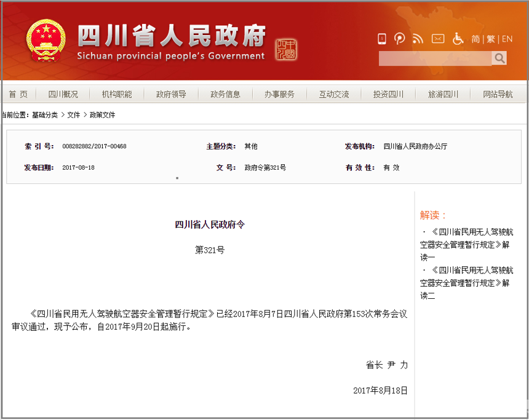Go to 首页 in the navigation bar
The height and width of the screenshot is (420, 529).
pyautogui.click(x=18, y=94)
